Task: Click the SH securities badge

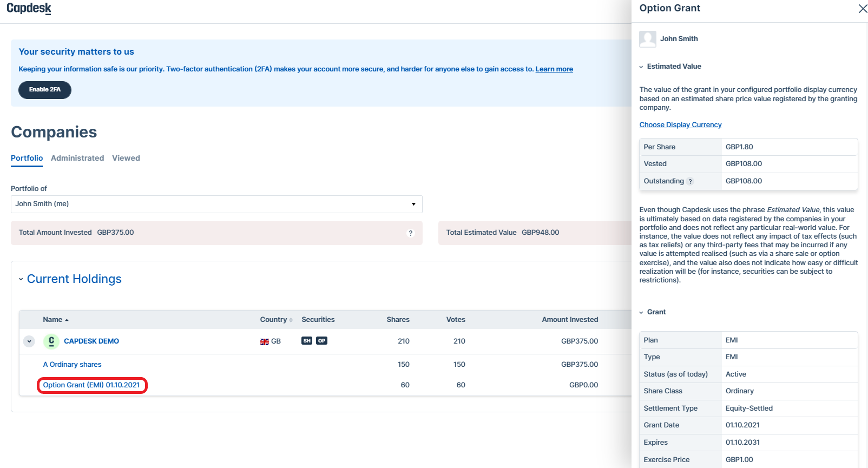Action: pyautogui.click(x=307, y=341)
